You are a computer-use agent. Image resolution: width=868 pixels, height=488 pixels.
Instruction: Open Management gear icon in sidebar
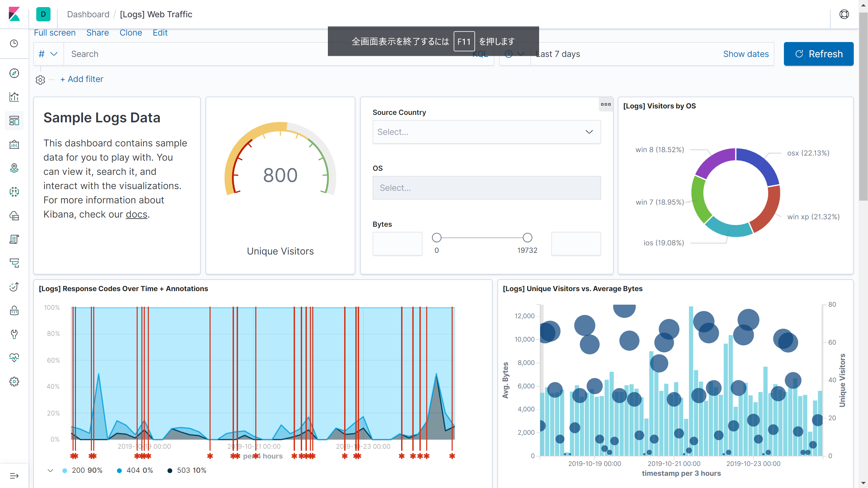14,382
